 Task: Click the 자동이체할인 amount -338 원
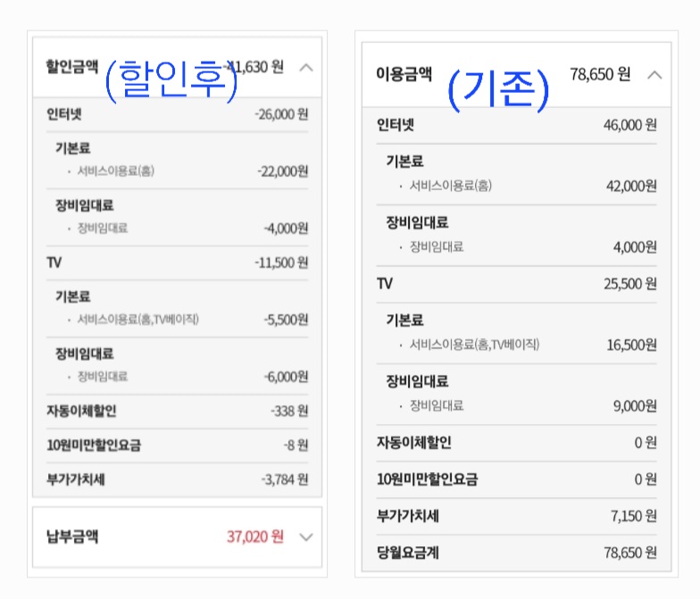point(288,412)
